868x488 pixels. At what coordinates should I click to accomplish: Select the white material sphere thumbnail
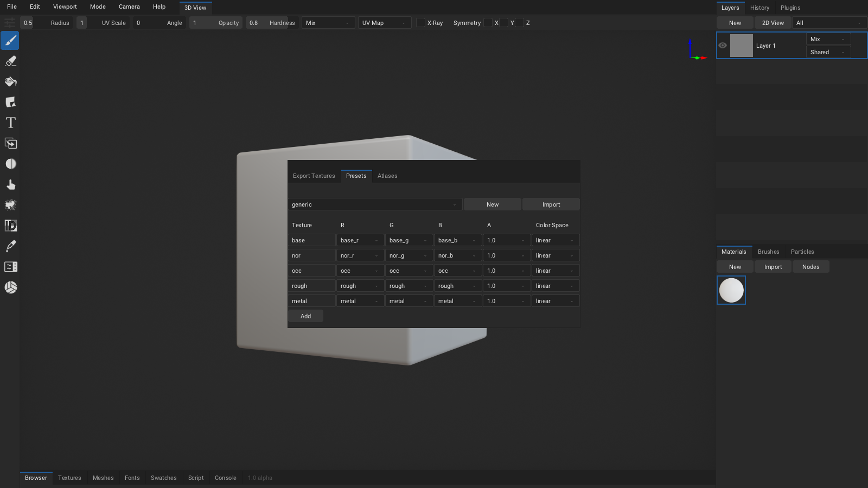coord(731,290)
